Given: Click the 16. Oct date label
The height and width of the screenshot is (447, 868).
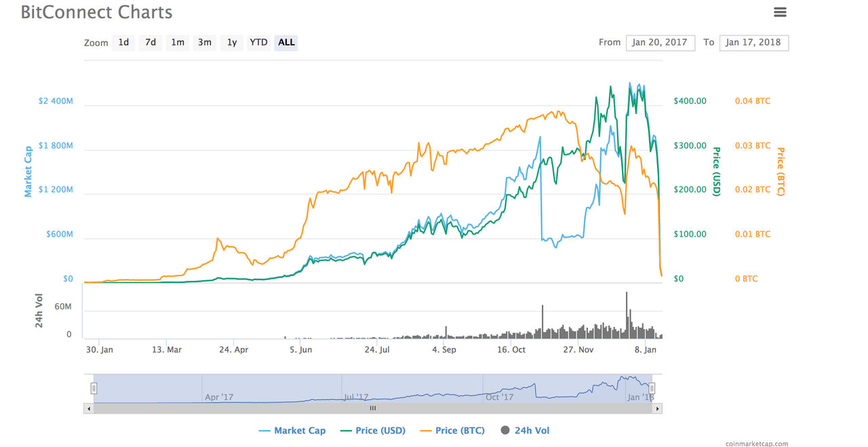Looking at the screenshot, I should 511,350.
